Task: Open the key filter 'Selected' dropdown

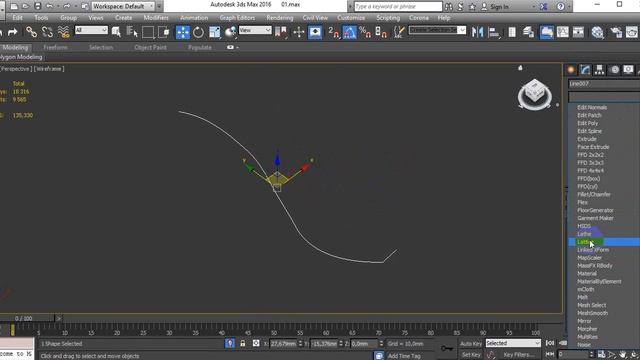Action: pyautogui.click(x=513, y=343)
